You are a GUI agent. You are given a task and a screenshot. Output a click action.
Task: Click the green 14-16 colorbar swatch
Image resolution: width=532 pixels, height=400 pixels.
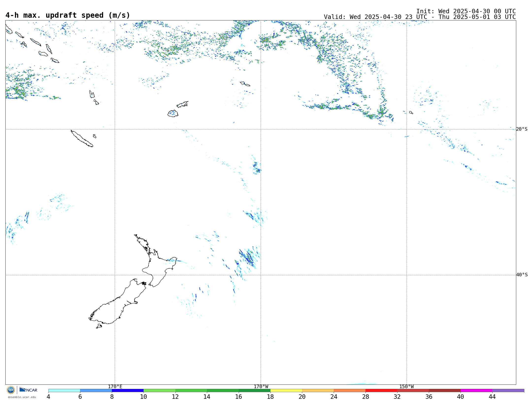pyautogui.click(x=223, y=391)
